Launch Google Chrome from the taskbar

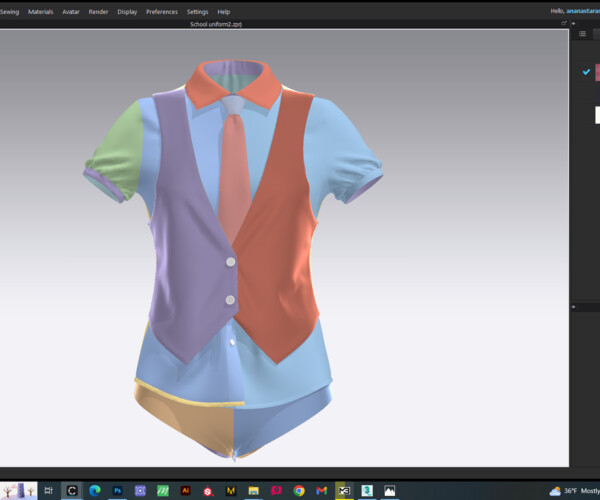point(299,490)
